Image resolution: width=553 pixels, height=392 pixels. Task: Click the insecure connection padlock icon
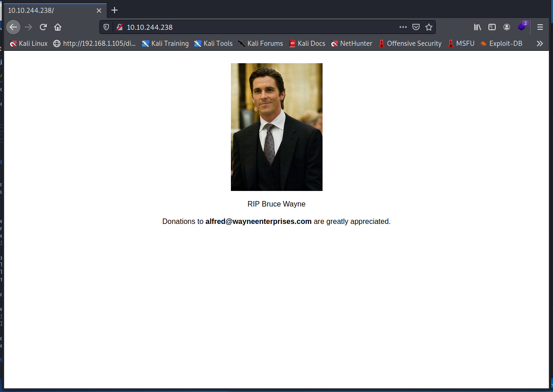tap(119, 27)
